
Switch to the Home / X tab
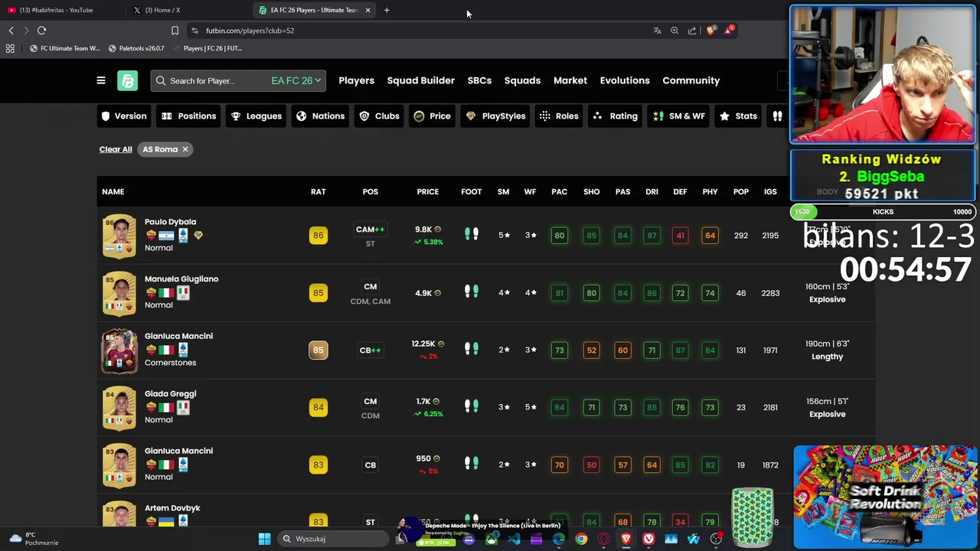coord(162,10)
